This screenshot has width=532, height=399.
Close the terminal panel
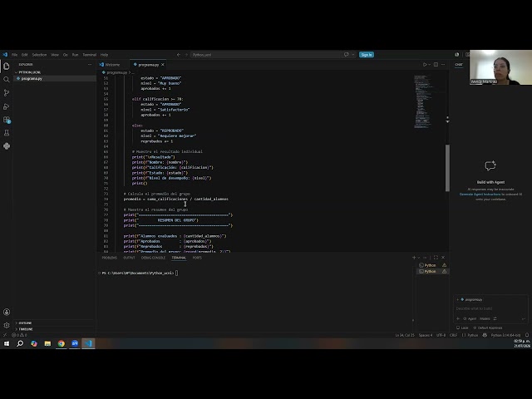tap(443, 258)
